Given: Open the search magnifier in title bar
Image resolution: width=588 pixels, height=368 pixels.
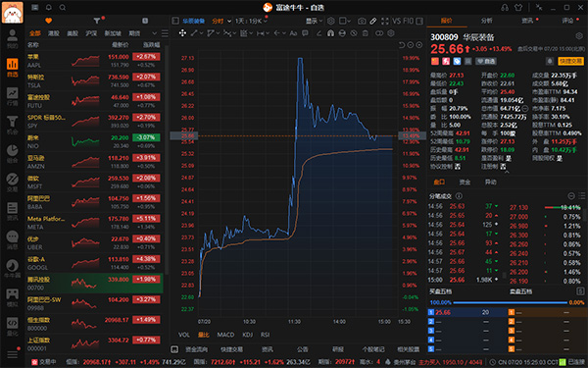Looking at the screenshot, I should coord(63,8).
